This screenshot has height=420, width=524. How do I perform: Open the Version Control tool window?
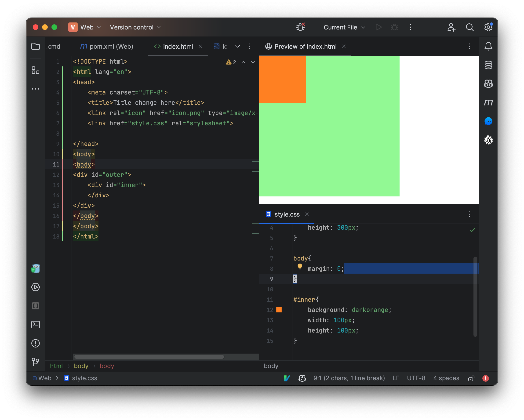(x=36, y=362)
